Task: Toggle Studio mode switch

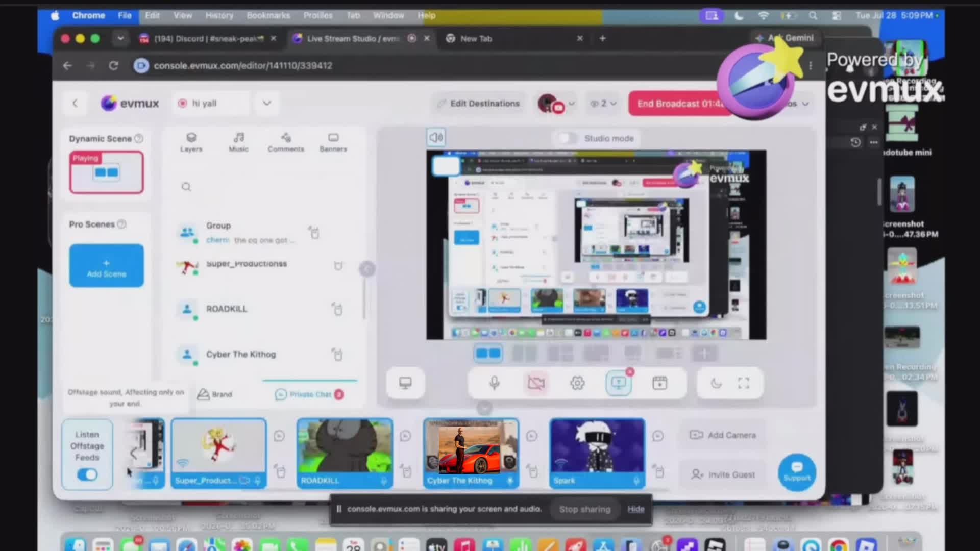Action: (568, 138)
